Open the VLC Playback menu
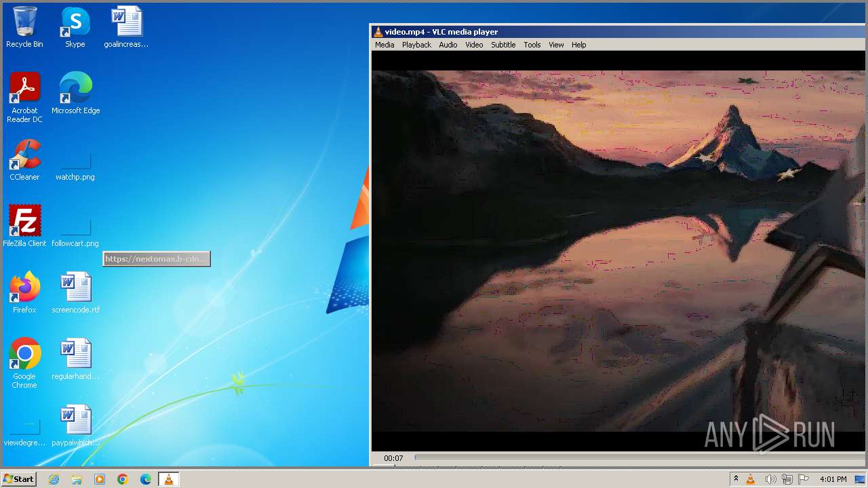868x488 pixels. [416, 45]
